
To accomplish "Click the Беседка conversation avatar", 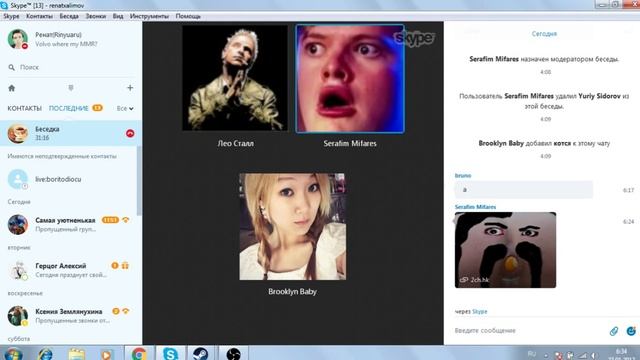I will coord(18,133).
